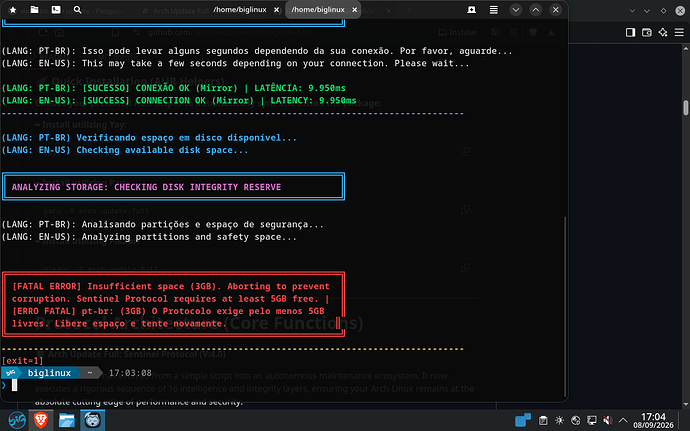690x431 pixels.
Task: Open Brave browser main menu
Action: click(679, 33)
